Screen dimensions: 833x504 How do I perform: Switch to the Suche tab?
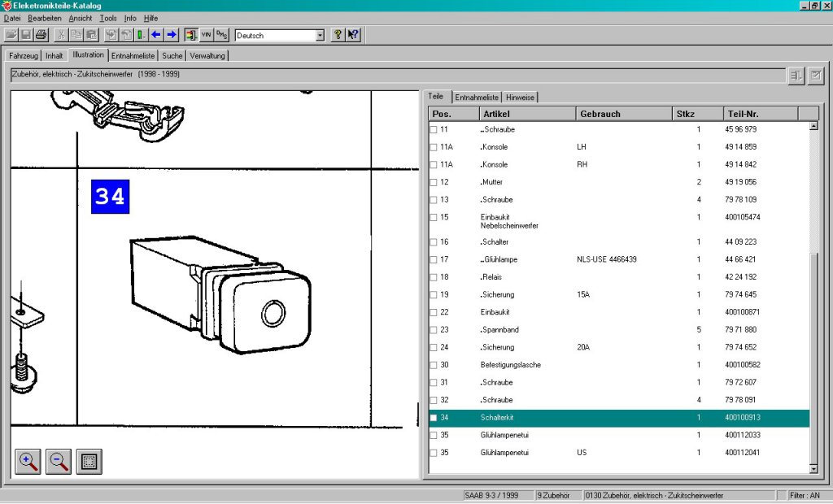172,55
